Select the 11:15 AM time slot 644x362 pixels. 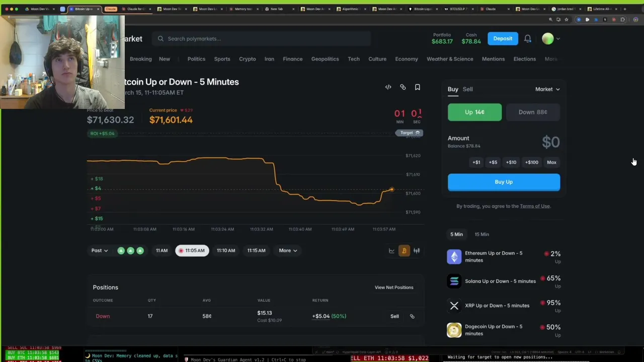[x=256, y=250]
